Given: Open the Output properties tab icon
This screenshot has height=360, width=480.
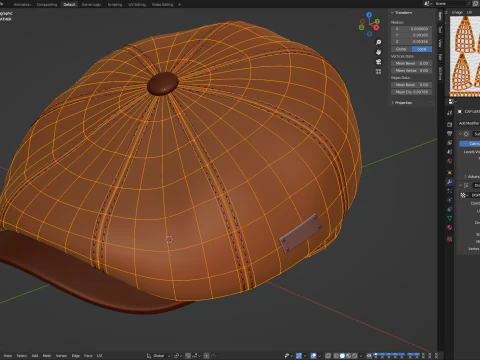Looking at the screenshot, I should [450, 133].
